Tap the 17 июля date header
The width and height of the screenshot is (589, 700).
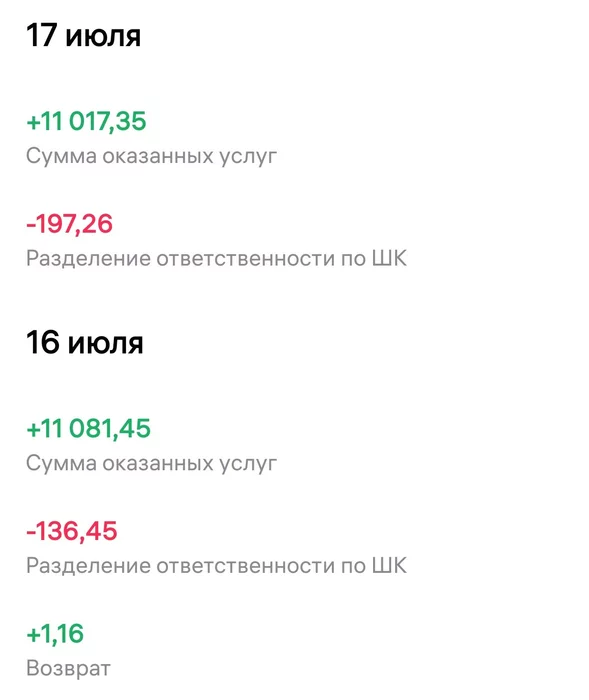click(x=84, y=35)
